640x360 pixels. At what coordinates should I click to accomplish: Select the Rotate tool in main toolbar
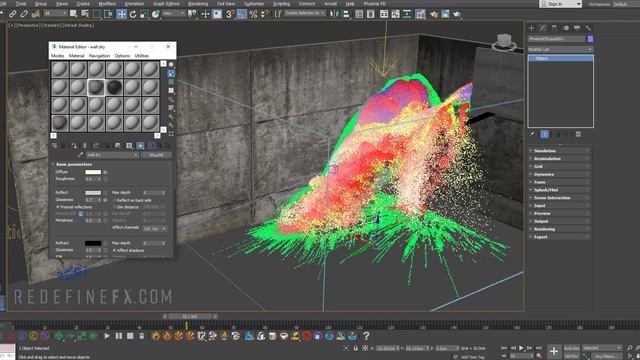pos(133,14)
